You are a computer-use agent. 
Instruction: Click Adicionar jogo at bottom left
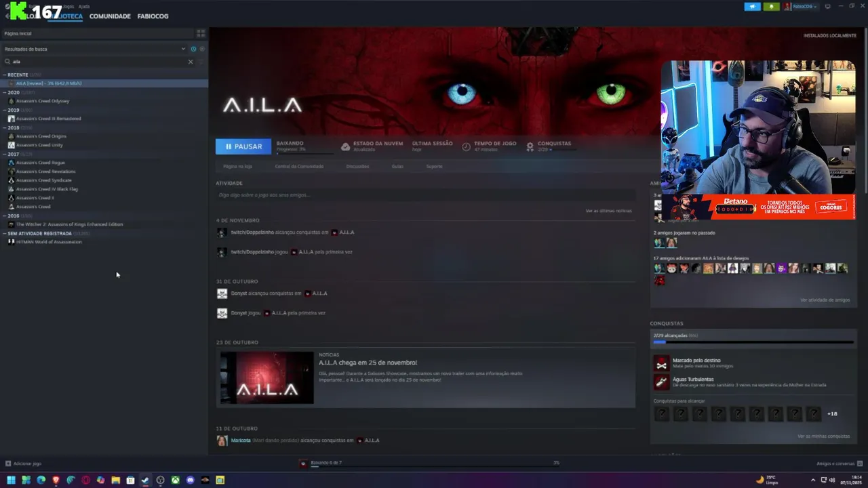click(23, 464)
